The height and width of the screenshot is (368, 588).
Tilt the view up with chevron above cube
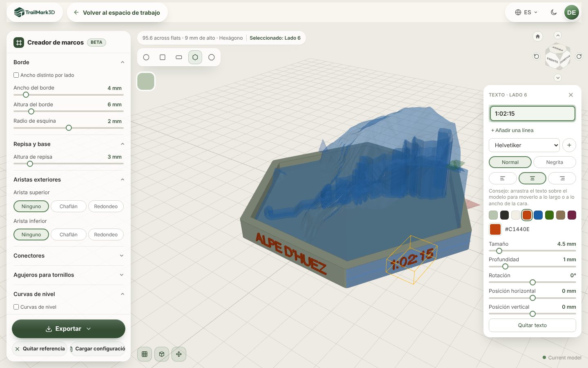pyautogui.click(x=558, y=35)
